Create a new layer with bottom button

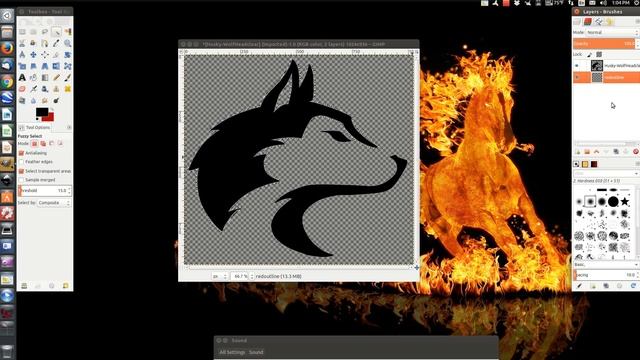click(578, 152)
